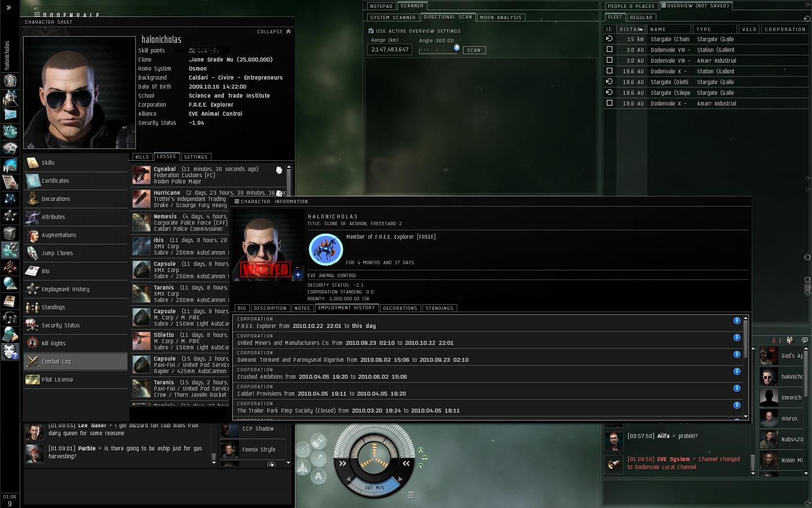The width and height of the screenshot is (812, 508).
Task: Collapse the character sheet header
Action: coord(274,32)
